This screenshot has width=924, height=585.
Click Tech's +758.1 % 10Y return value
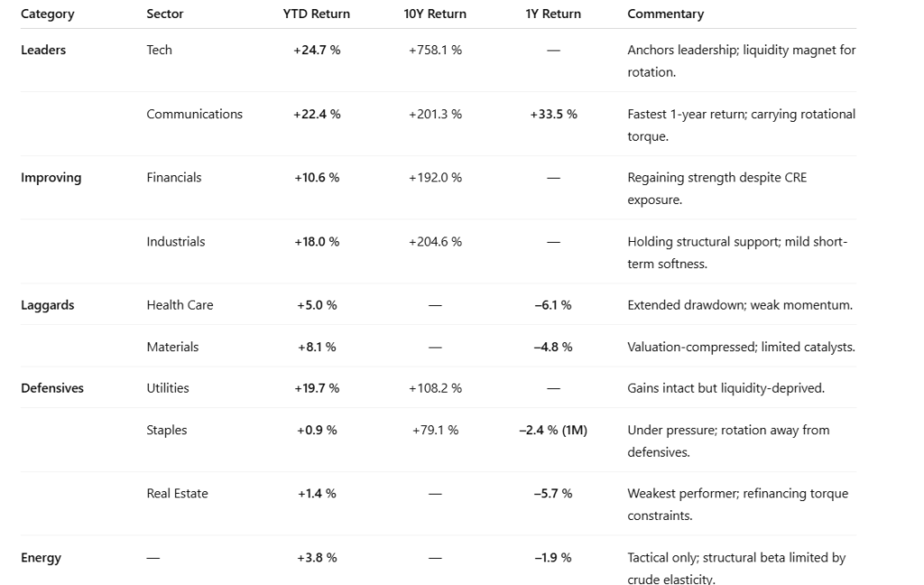[435, 51]
